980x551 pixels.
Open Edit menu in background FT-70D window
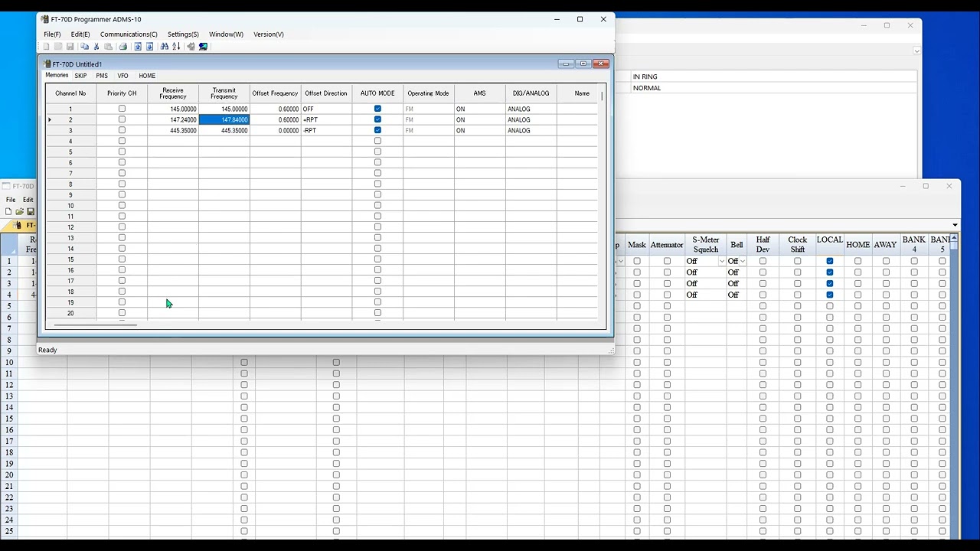pos(28,200)
